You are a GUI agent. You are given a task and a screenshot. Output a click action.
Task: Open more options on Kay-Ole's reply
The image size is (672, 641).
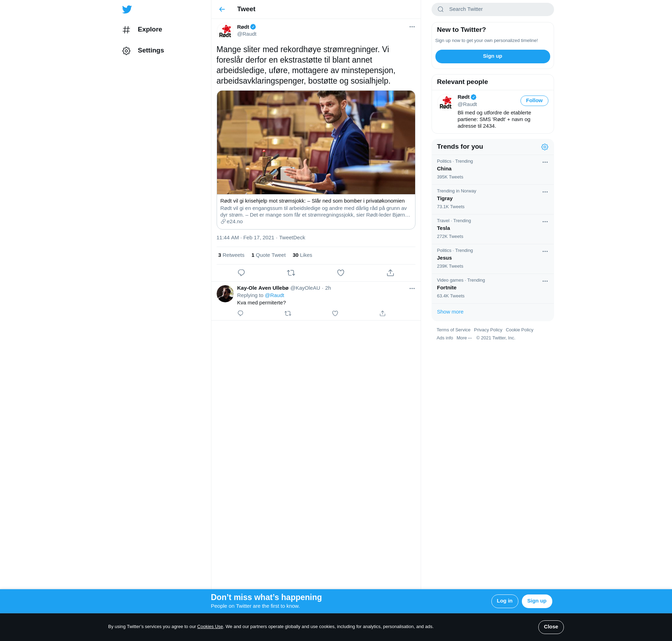coord(412,289)
